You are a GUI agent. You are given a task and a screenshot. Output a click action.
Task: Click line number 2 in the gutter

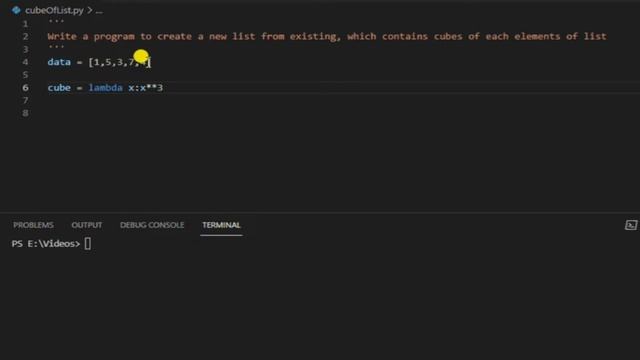point(25,36)
